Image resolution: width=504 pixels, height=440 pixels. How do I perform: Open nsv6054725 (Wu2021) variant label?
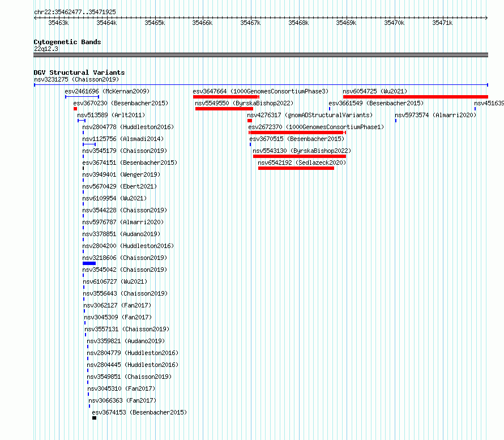[x=375, y=91]
